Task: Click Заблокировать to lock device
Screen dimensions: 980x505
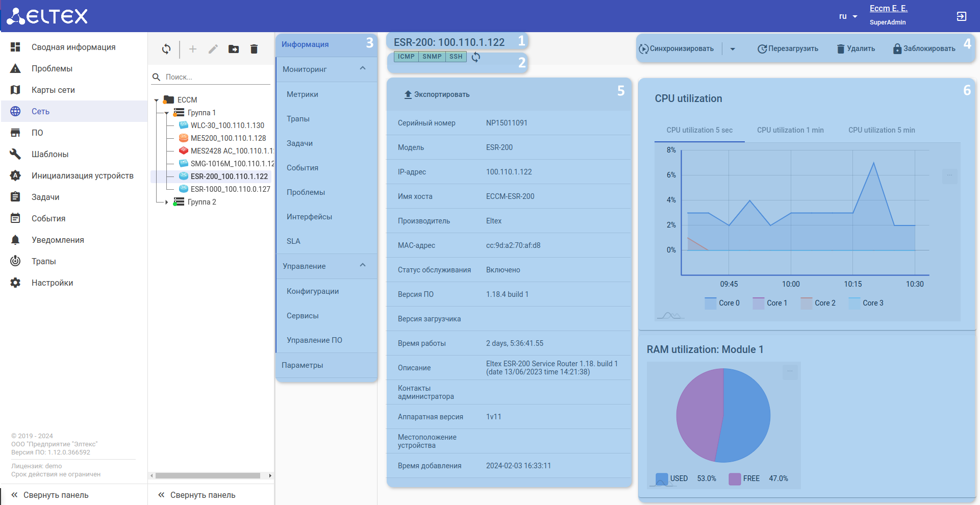Action: [x=924, y=49]
